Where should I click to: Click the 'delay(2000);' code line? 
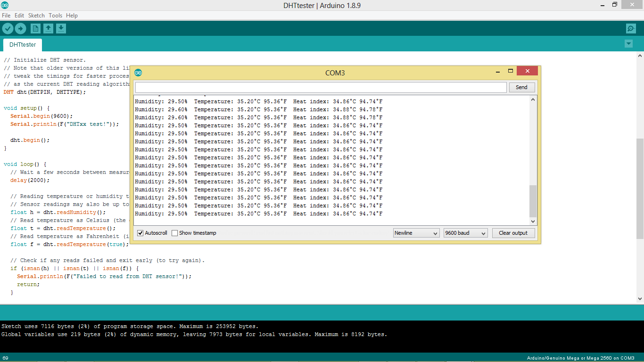point(30,180)
